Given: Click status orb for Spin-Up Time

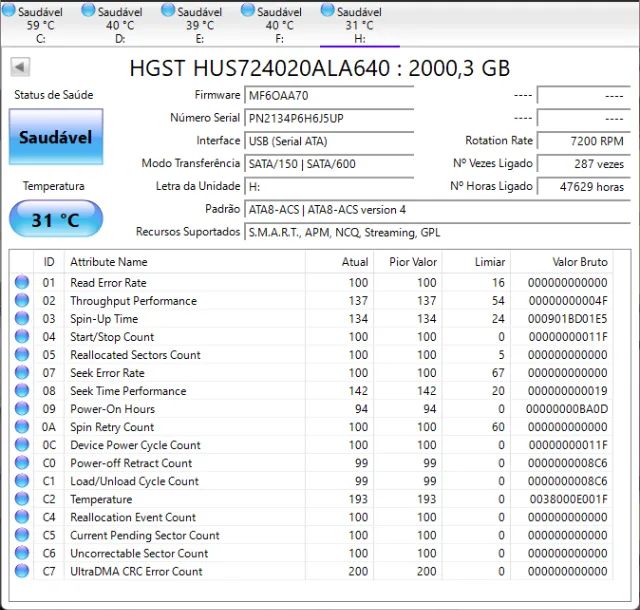Looking at the screenshot, I should click(22, 318).
